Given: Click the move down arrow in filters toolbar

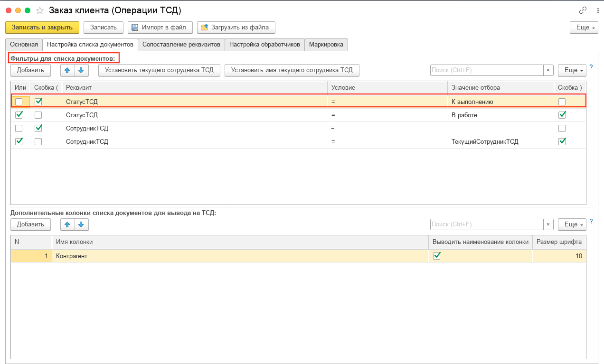Looking at the screenshot, I should (81, 70).
